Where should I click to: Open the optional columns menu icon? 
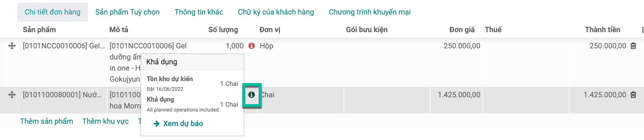(x=642, y=30)
